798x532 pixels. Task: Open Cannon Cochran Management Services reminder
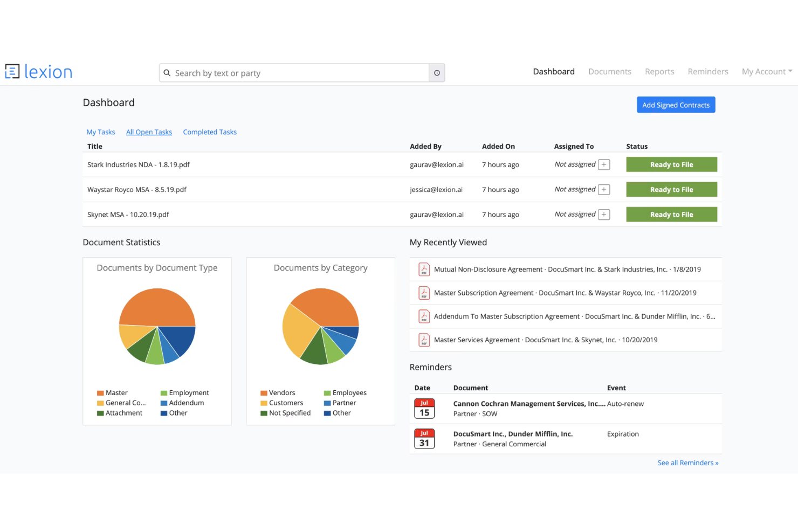pyautogui.click(x=529, y=404)
